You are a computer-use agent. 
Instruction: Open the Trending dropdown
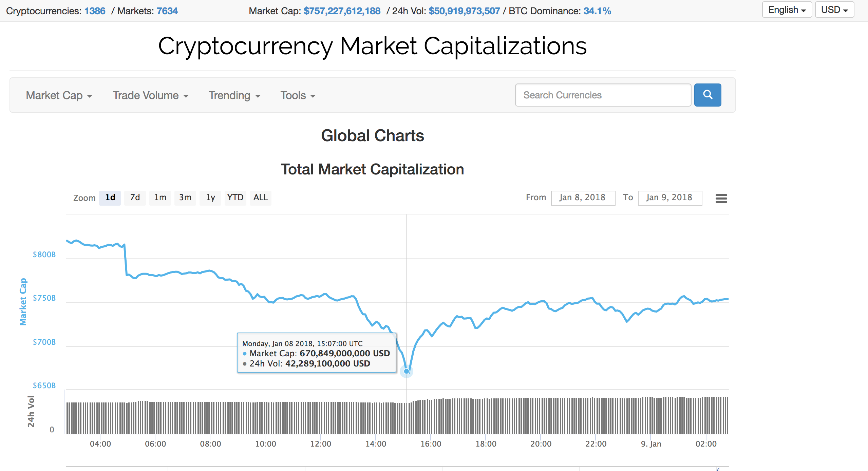(234, 95)
